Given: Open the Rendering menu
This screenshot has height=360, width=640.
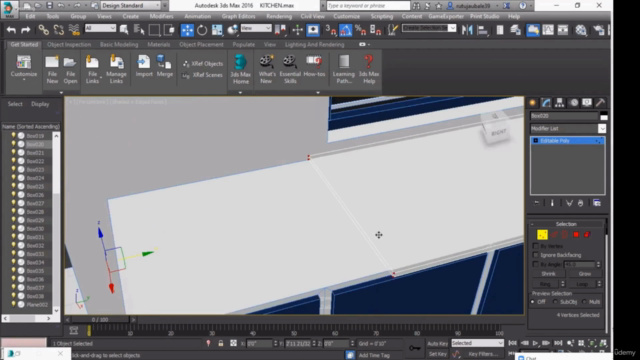Looking at the screenshot, I should 279,17.
